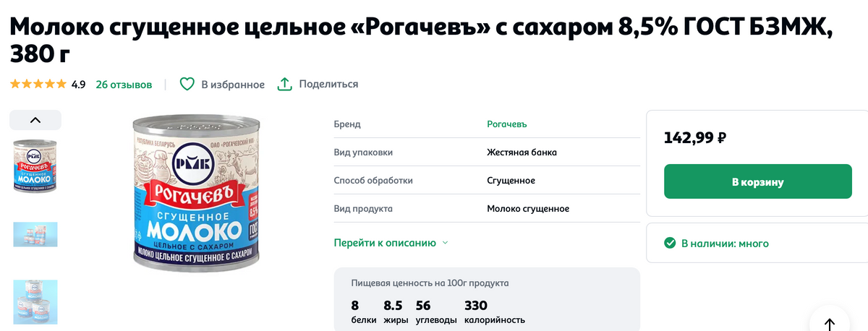Select third product thumbnail
This screenshot has width=868, height=331.
tap(35, 301)
